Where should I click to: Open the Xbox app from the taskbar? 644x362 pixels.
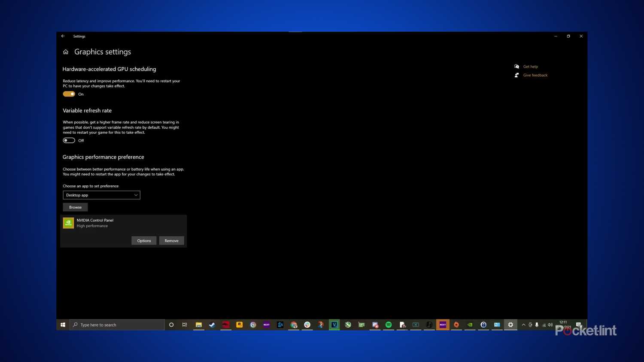[348, 325]
